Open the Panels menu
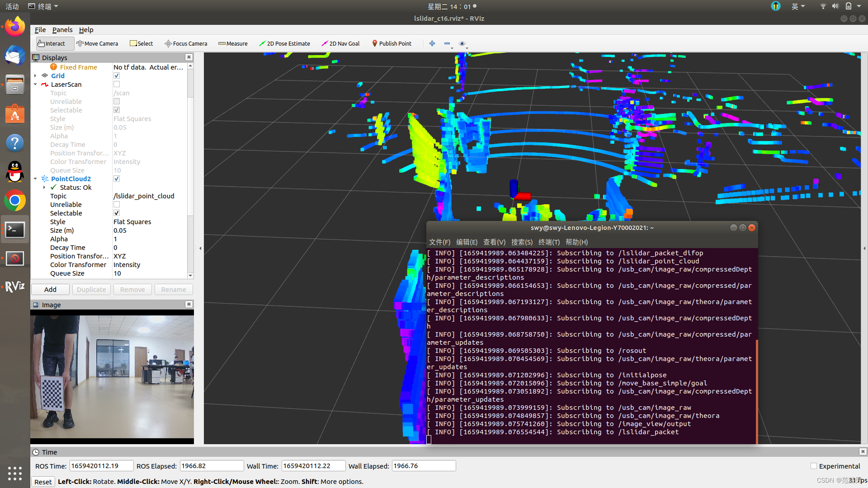Image resolution: width=868 pixels, height=488 pixels. [x=62, y=30]
